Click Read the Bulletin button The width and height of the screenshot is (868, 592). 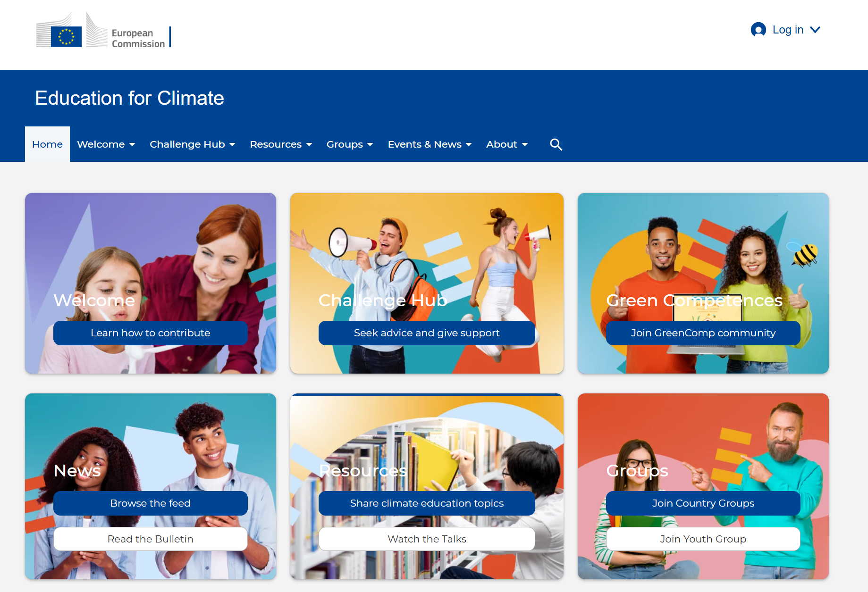[x=151, y=539]
